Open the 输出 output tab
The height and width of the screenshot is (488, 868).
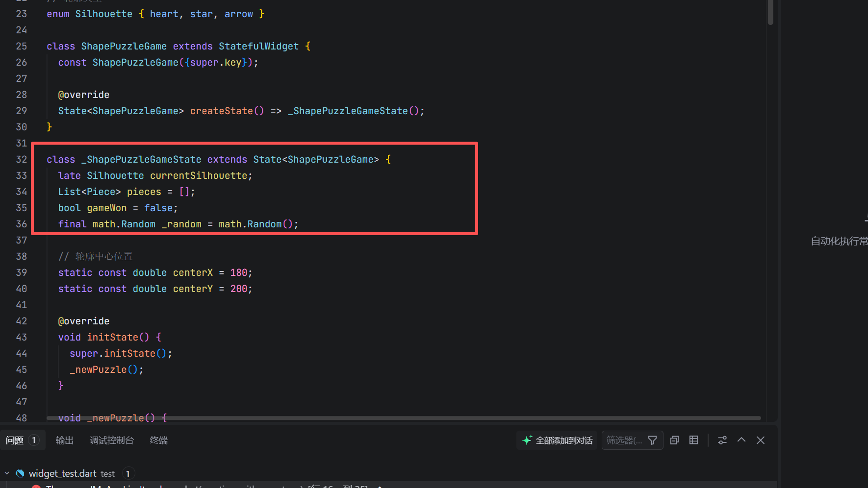click(x=65, y=440)
